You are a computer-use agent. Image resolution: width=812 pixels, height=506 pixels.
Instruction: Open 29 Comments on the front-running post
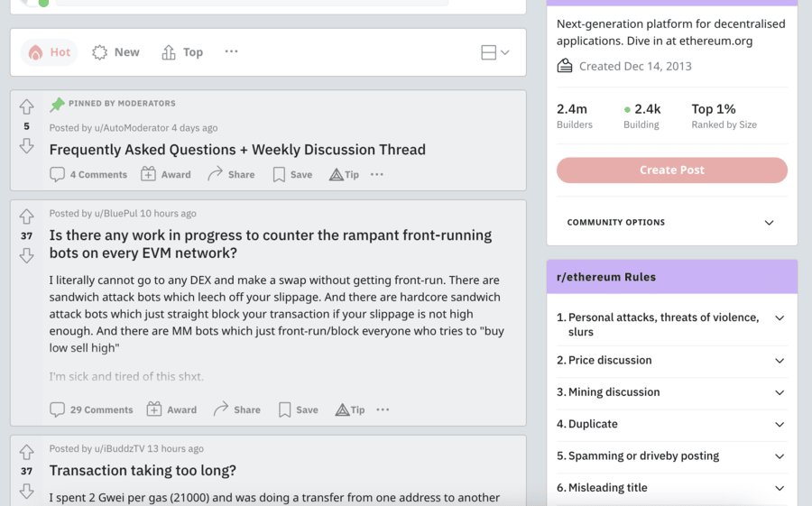91,409
